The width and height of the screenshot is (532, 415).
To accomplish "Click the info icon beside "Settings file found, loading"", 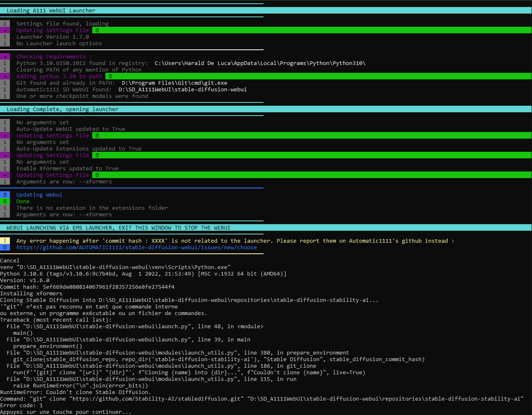I will coord(5,23).
